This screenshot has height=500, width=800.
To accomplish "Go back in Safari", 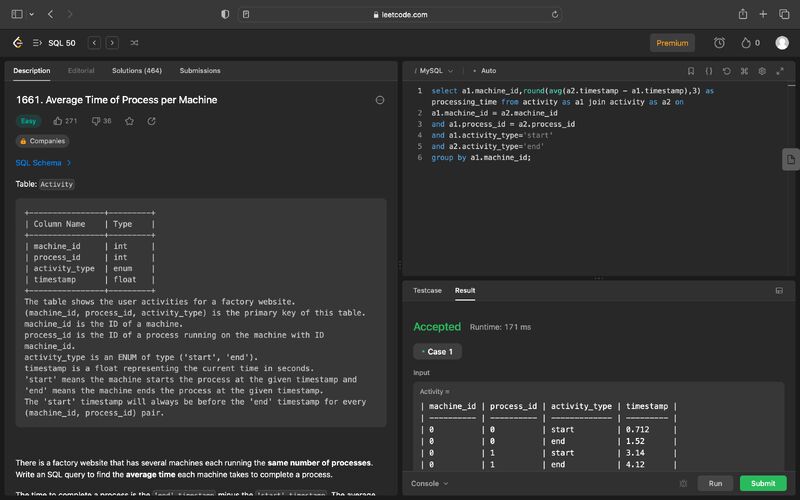I will tap(50, 14).
